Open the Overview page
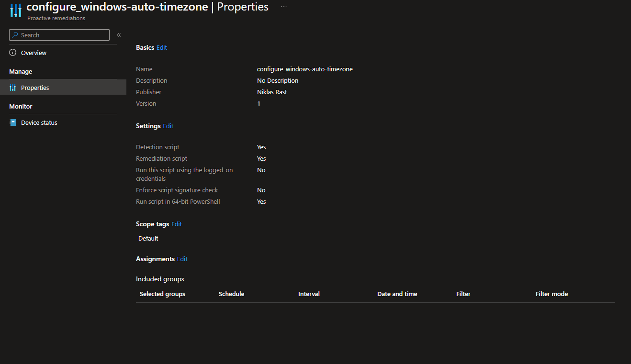Image resolution: width=631 pixels, height=364 pixels. click(34, 53)
